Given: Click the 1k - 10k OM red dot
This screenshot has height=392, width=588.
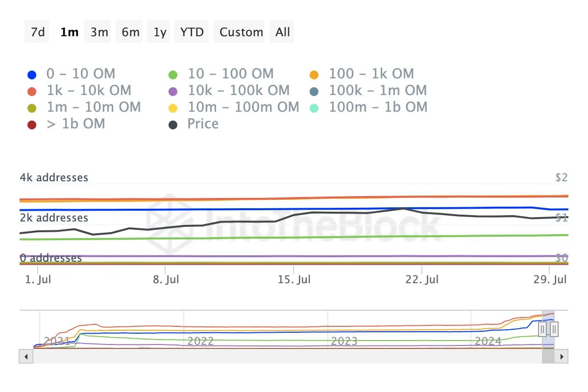Looking at the screenshot, I should pos(32,91).
